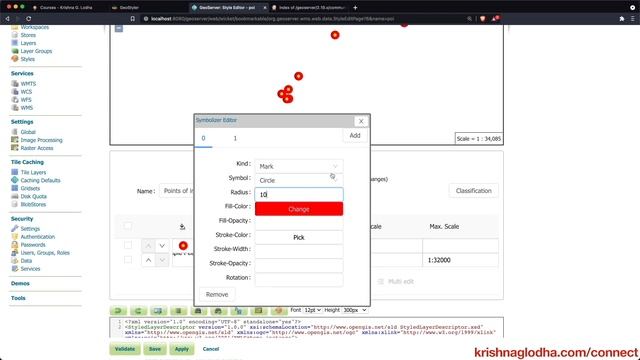Open Raster Access settings
Screen dimensions: 640x360
click(37, 148)
